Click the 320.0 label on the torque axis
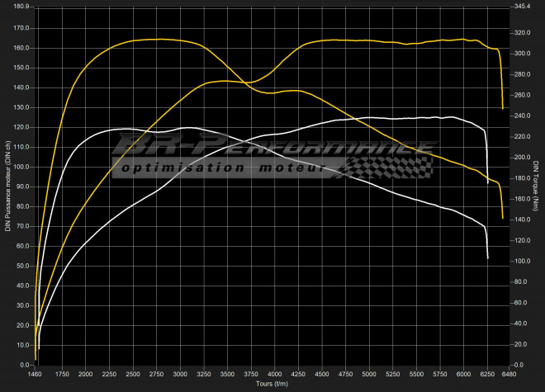 (522, 33)
